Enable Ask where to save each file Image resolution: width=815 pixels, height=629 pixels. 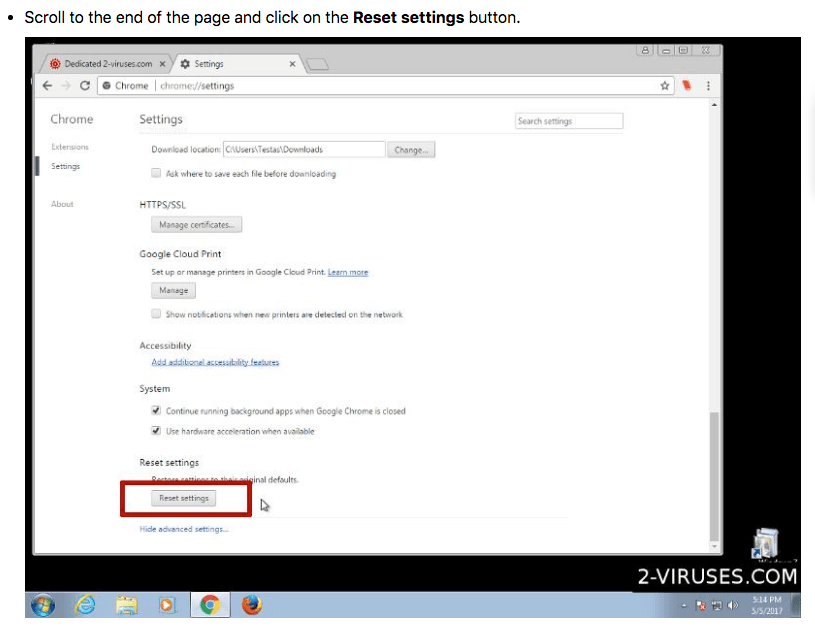[x=156, y=173]
